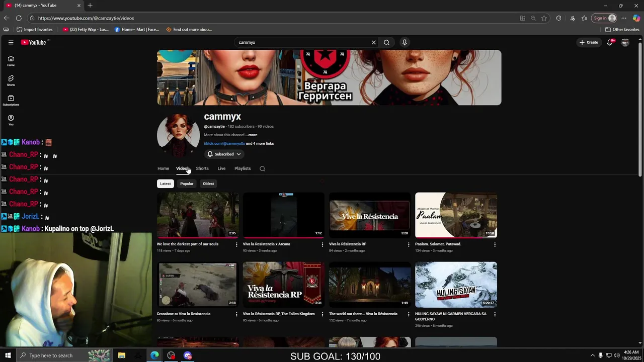644x362 pixels.
Task: Open 'Paalam. Salamat. Patawad.' thumbnail
Action: pyautogui.click(x=456, y=215)
